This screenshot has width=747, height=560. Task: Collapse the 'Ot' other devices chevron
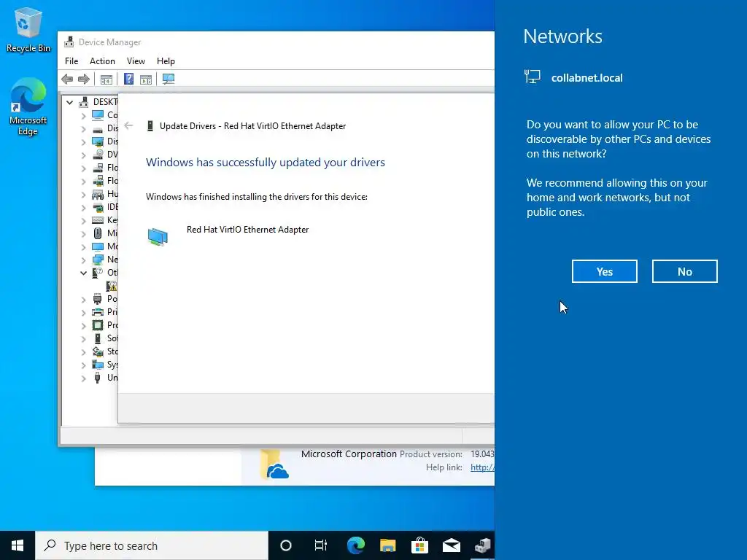click(x=83, y=273)
